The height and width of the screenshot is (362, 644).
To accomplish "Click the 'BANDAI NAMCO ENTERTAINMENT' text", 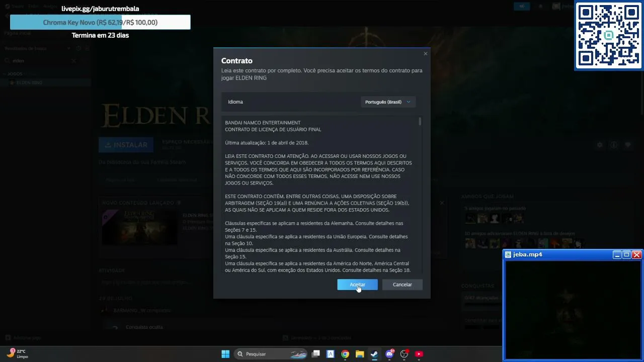I will 263,123.
